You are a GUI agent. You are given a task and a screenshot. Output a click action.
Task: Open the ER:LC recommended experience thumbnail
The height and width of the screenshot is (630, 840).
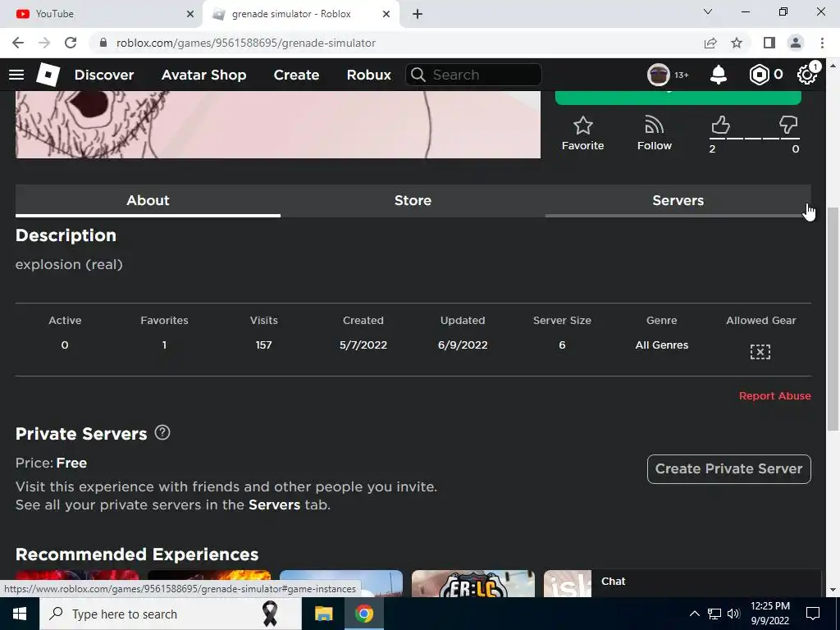coord(473,584)
